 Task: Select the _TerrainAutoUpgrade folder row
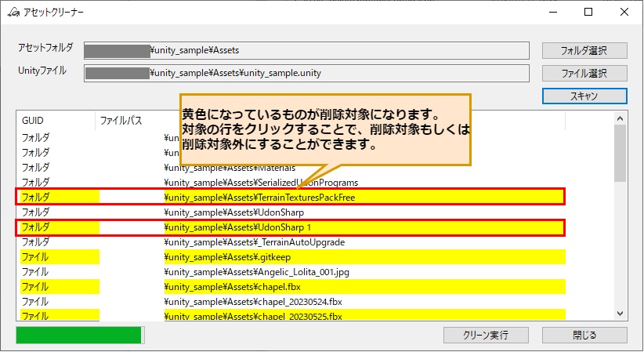[x=291, y=242]
